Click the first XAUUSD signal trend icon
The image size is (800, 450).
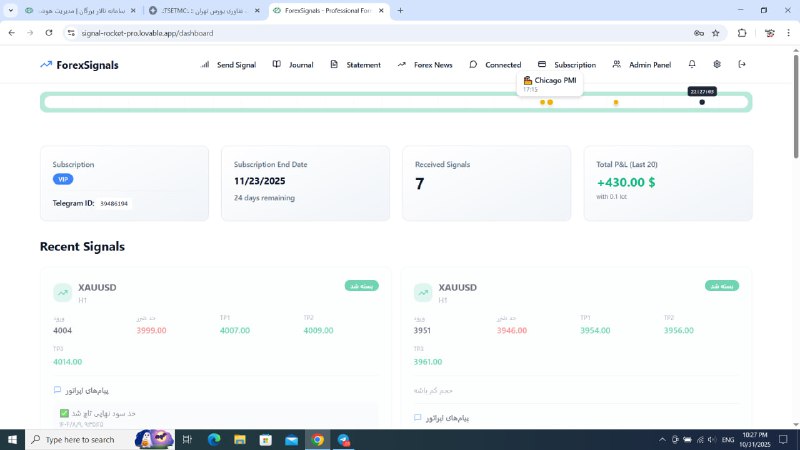pos(62,292)
